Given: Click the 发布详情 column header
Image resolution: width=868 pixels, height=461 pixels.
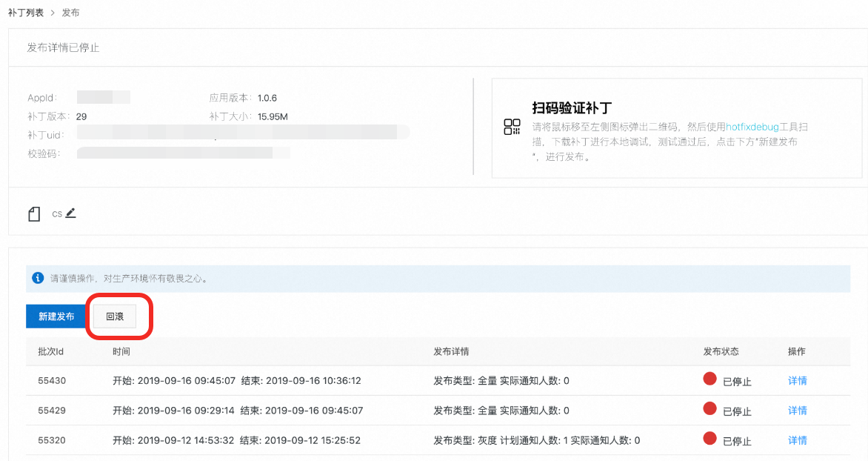Looking at the screenshot, I should pos(451,351).
